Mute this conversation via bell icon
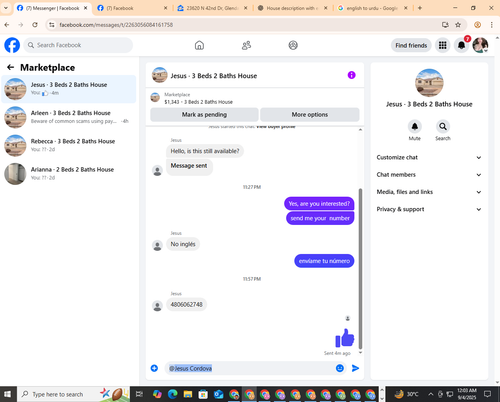The width and height of the screenshot is (500, 402). click(x=415, y=126)
